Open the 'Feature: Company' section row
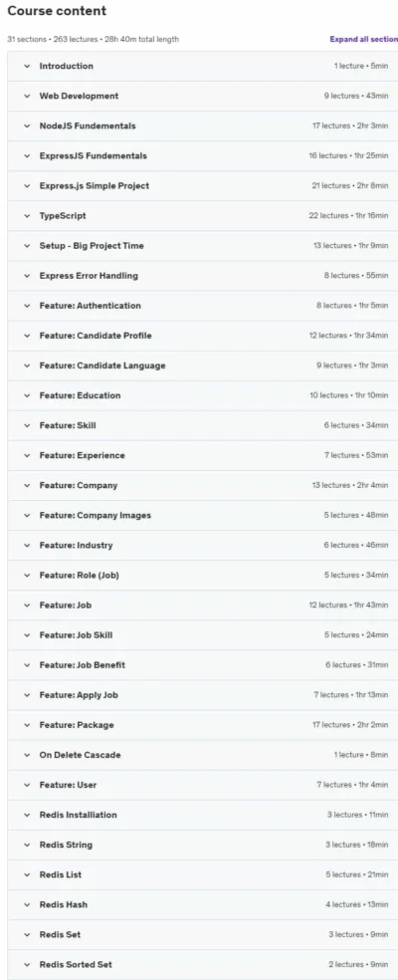 click(x=202, y=486)
